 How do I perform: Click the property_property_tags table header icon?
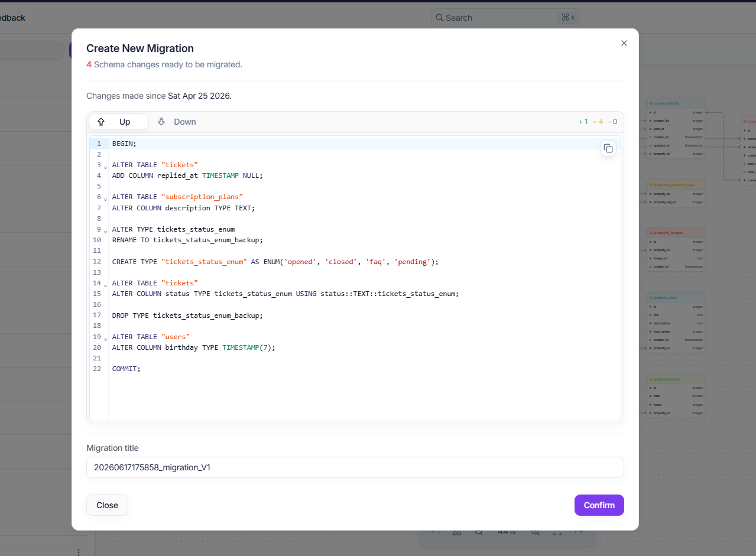pyautogui.click(x=651, y=185)
